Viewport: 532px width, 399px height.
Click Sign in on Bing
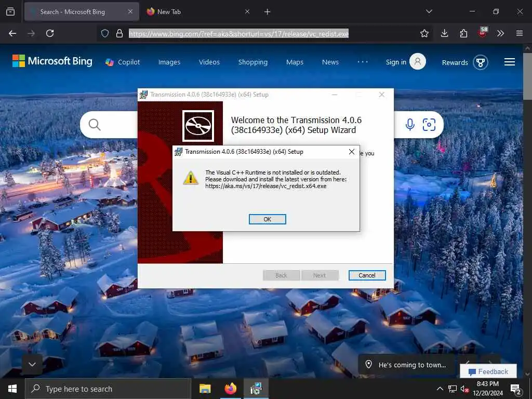point(396,62)
